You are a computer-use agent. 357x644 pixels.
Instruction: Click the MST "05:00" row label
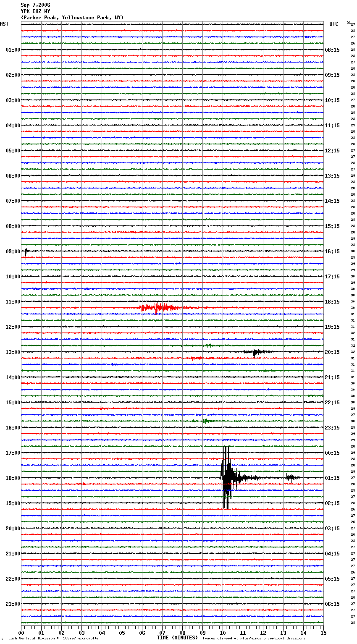pyautogui.click(x=13, y=151)
